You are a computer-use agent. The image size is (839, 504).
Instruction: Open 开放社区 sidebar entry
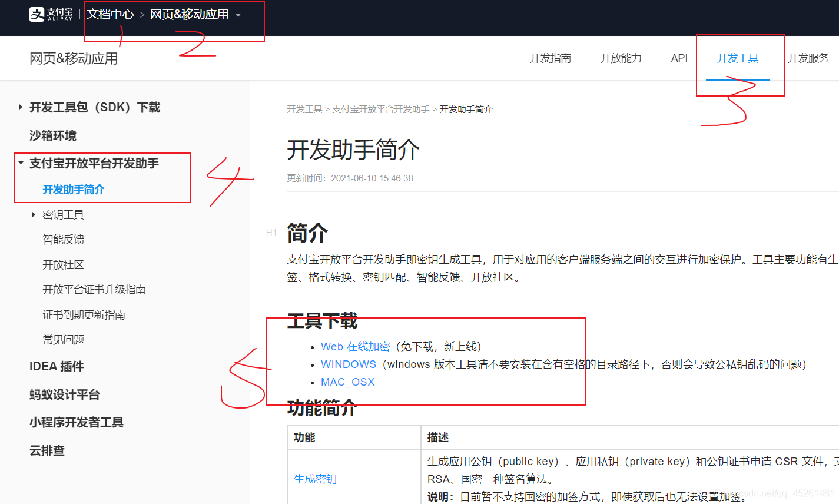click(x=63, y=265)
